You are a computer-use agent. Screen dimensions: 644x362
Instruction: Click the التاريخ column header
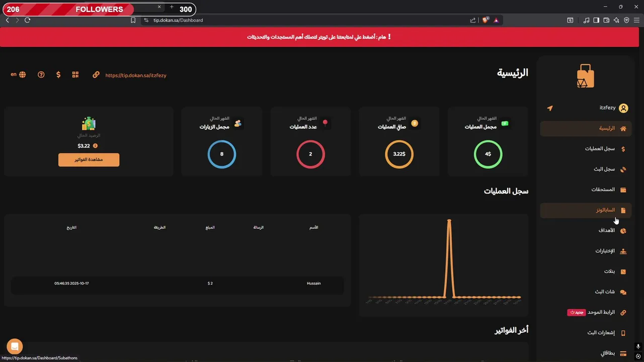[x=71, y=228]
